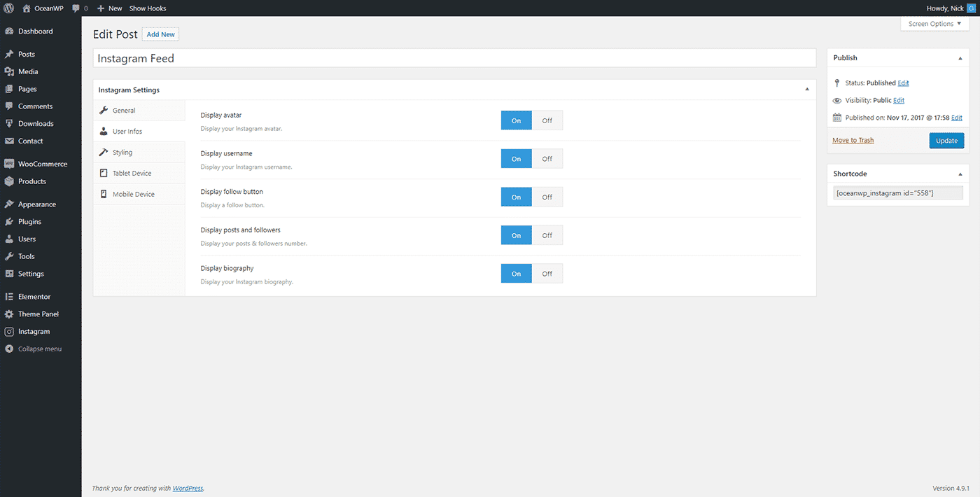Image resolution: width=980 pixels, height=497 pixels.
Task: Click the Products box icon
Action: 9,181
